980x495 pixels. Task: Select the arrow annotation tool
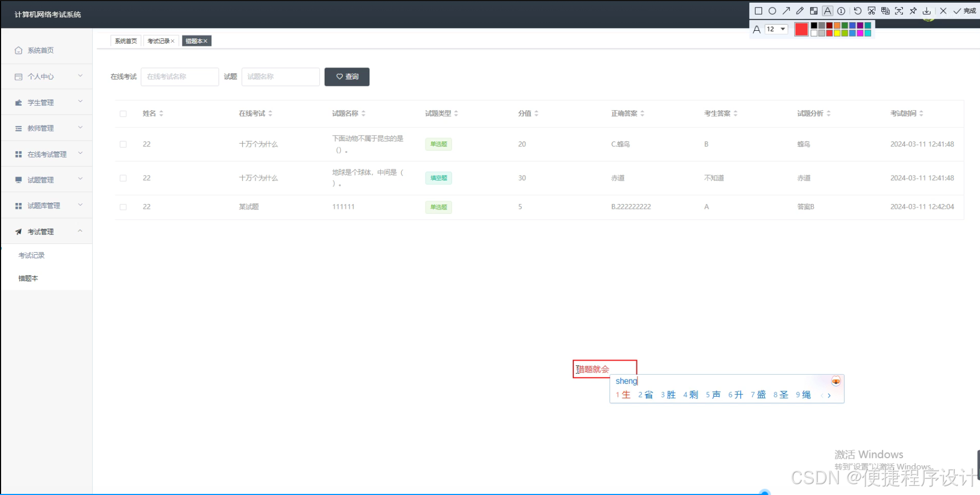point(786,11)
